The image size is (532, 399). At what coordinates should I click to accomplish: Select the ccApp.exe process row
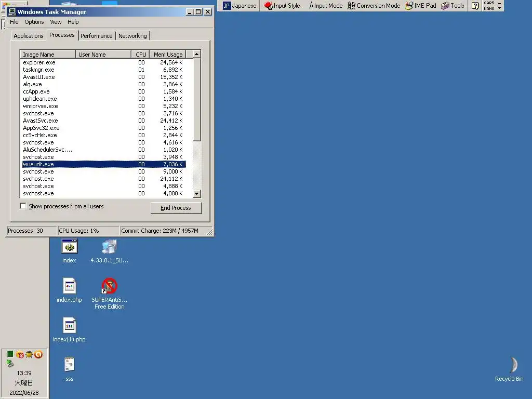coord(104,91)
